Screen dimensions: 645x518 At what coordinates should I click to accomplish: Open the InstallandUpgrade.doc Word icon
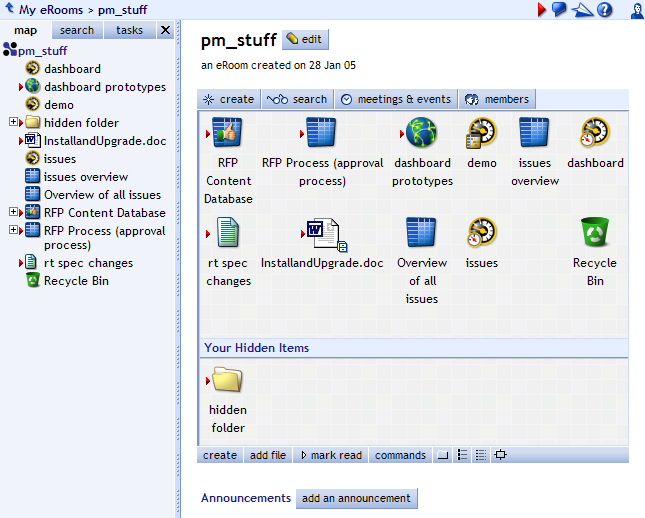tap(322, 233)
